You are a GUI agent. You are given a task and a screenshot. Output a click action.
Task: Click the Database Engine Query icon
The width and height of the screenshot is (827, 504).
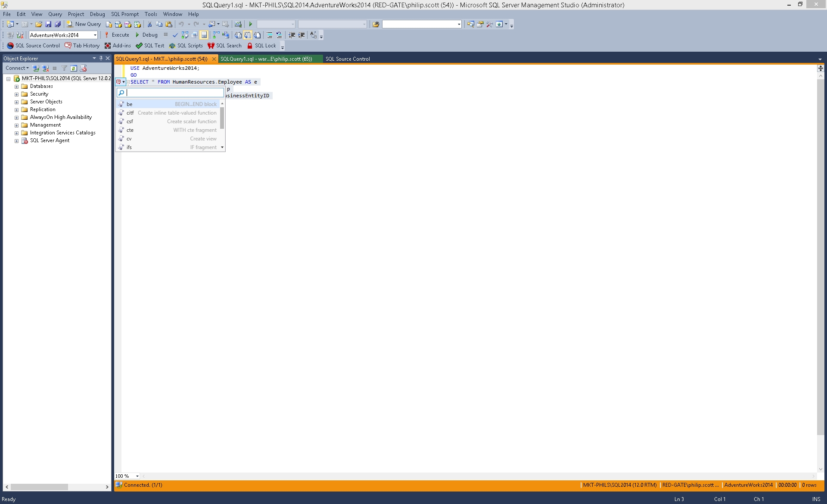[109, 24]
